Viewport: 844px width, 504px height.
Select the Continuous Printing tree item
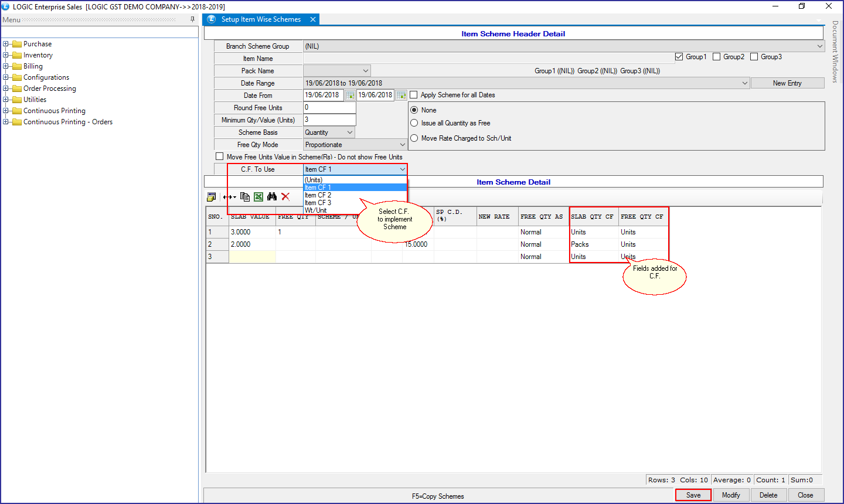pos(55,111)
